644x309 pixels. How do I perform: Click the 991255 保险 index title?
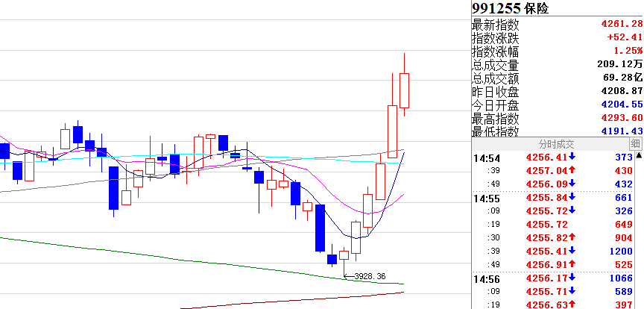[511, 8]
